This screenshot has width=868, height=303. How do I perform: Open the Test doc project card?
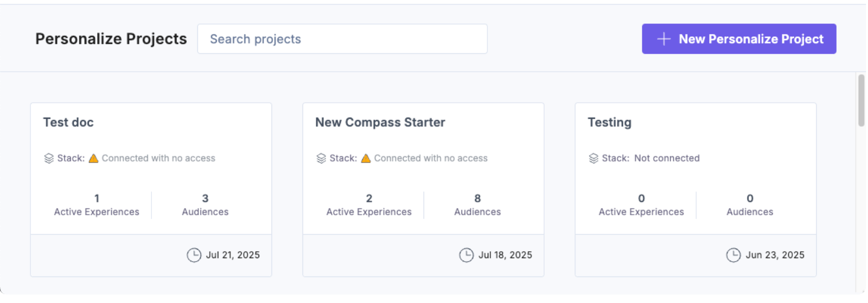point(151,189)
